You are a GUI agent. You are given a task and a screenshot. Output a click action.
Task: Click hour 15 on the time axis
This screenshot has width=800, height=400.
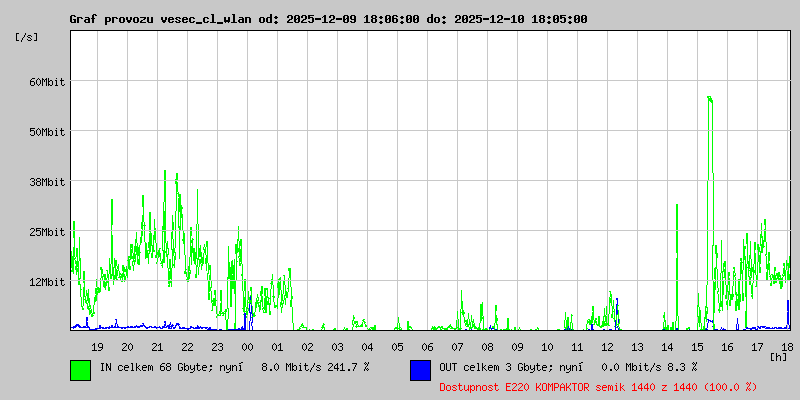[x=697, y=346]
